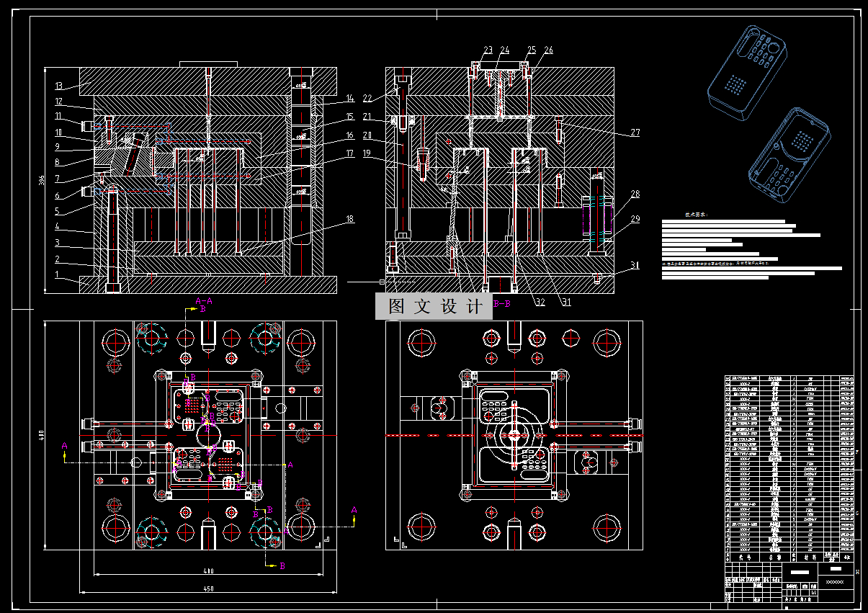The height and width of the screenshot is (613, 868).
Task: Click the 材料 column header in parts list
Action: click(811, 557)
